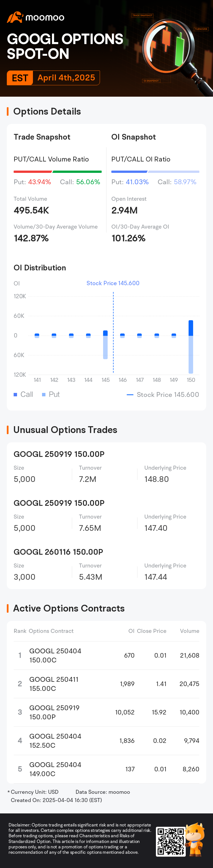Click the light blue Put legend square
Image resolution: width=213 pixels, height=868 pixels.
44,395
